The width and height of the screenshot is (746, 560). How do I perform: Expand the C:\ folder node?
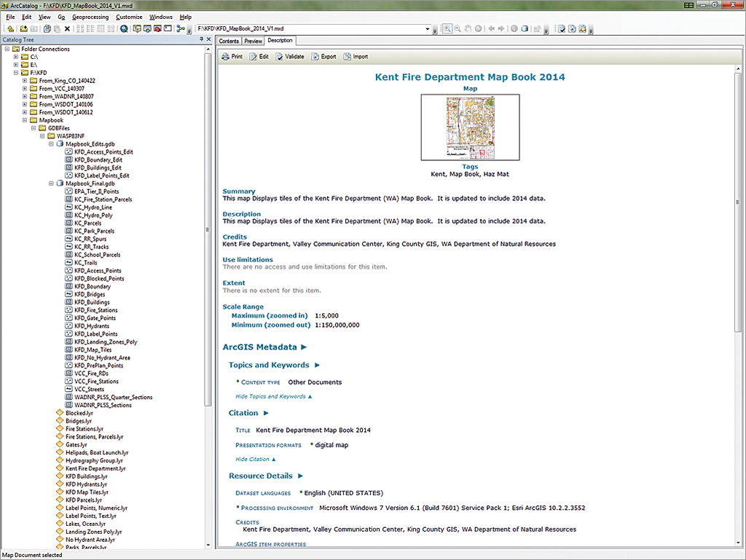coord(16,57)
